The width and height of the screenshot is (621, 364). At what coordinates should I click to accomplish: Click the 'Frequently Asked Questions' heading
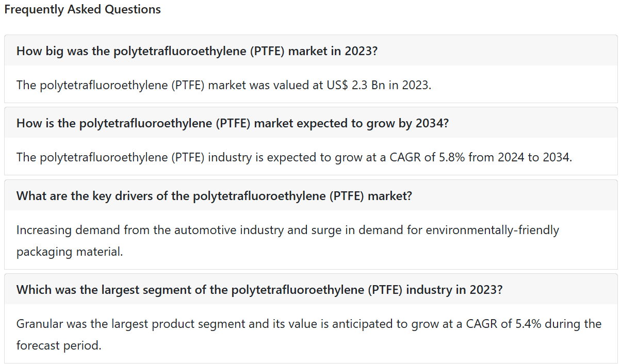point(83,9)
